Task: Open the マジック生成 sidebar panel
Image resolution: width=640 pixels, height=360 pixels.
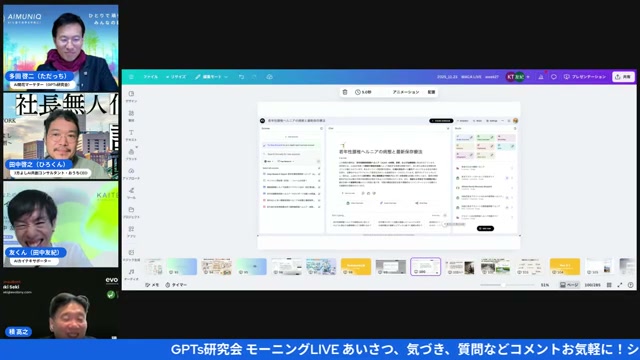Action: [x=131, y=256]
